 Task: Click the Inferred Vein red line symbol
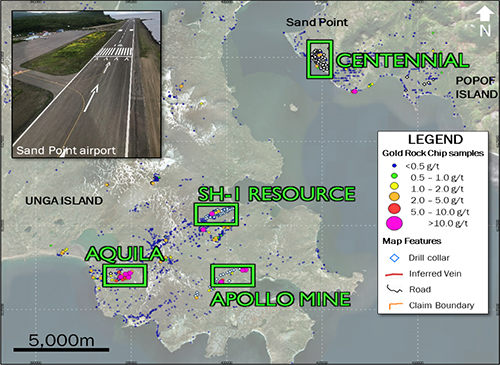(394, 274)
